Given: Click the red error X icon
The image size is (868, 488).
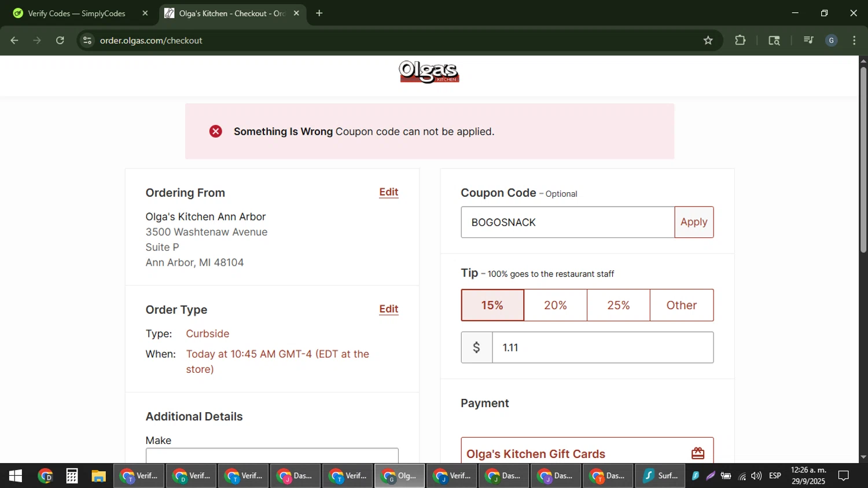Looking at the screenshot, I should pos(216,131).
